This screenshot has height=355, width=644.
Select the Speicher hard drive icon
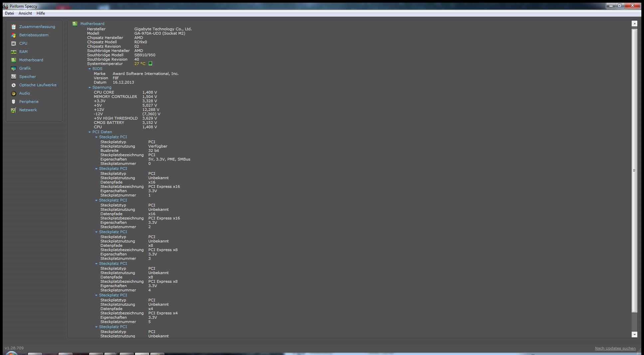[x=14, y=77]
